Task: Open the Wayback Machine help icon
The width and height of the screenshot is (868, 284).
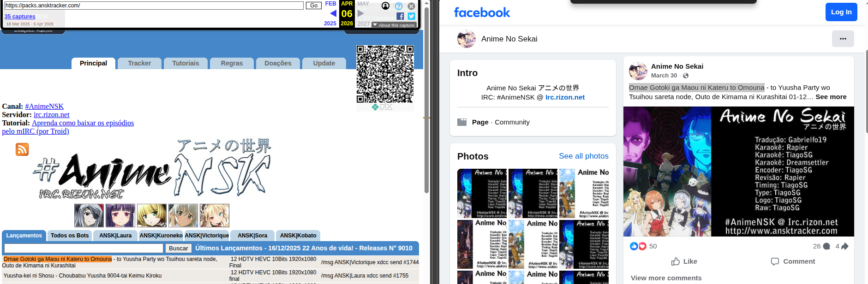Action: pyautogui.click(x=399, y=6)
